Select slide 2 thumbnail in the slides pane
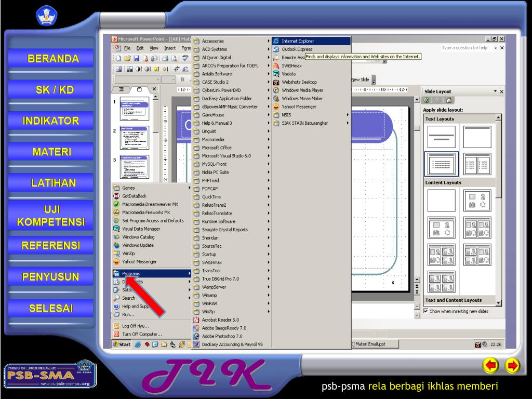Image resolution: width=532 pixels, height=399 pixels. pos(135,138)
